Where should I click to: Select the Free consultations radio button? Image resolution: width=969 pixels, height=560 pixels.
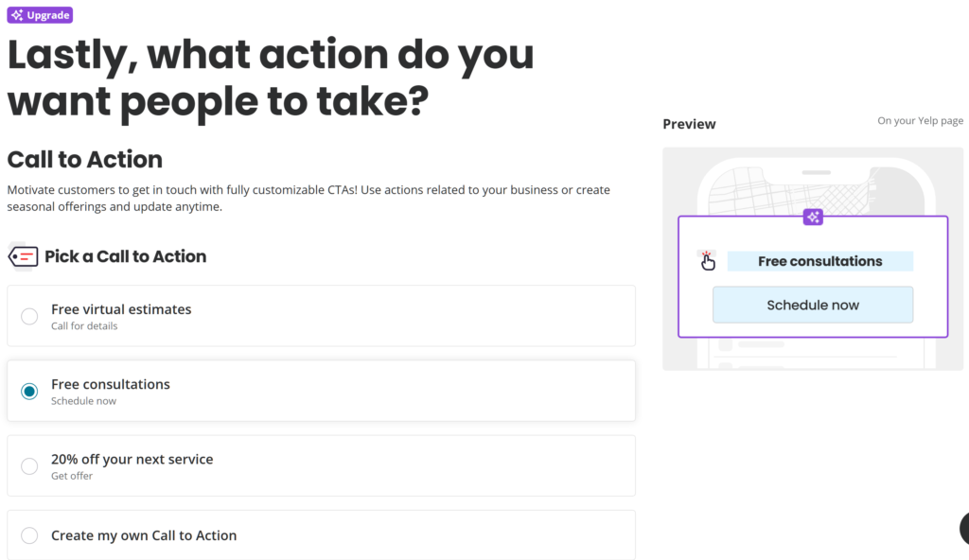(29, 391)
